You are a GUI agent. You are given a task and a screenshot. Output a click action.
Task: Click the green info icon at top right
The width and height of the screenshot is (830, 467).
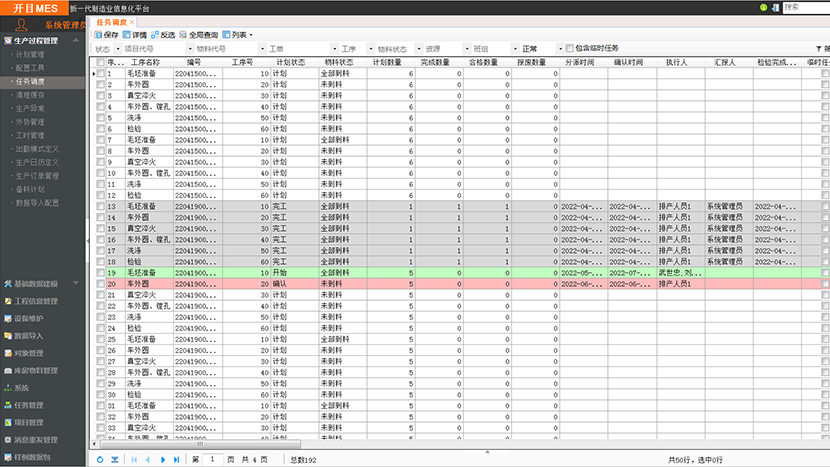[x=764, y=6]
